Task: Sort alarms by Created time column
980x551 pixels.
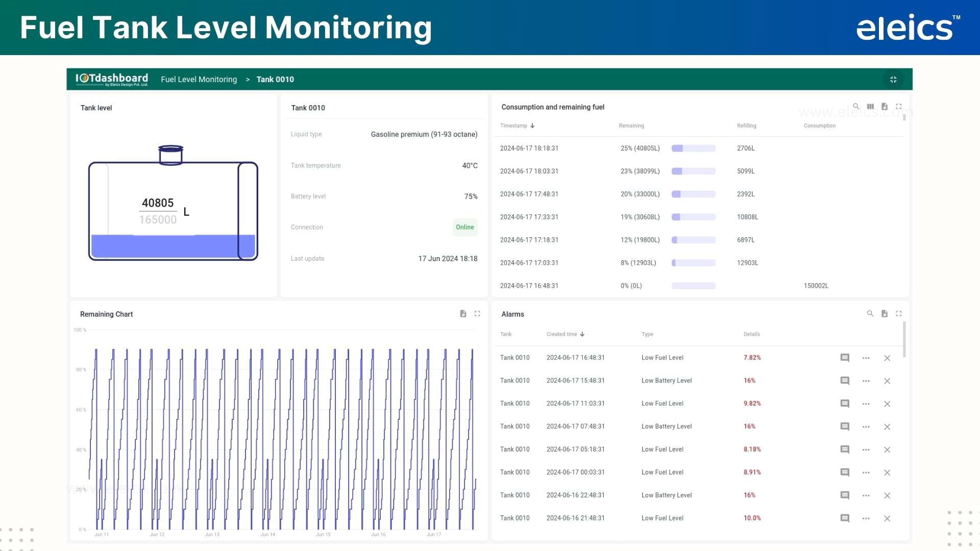Action: coord(565,334)
